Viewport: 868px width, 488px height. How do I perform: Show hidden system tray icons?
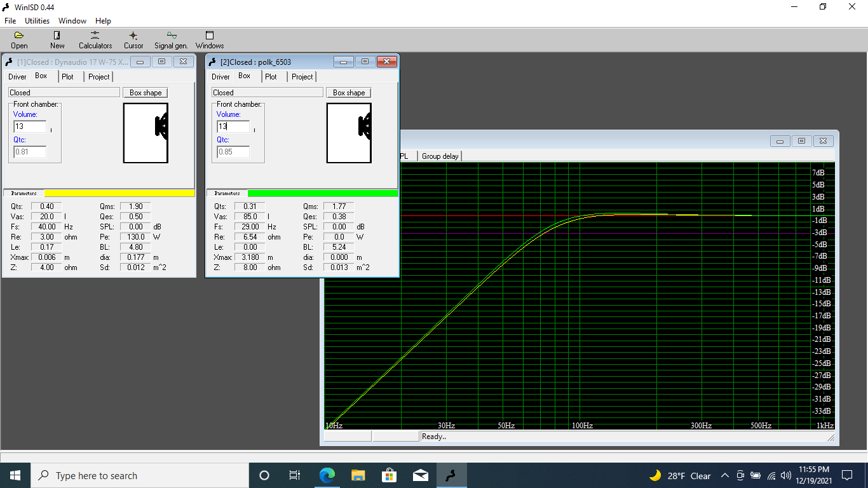724,476
